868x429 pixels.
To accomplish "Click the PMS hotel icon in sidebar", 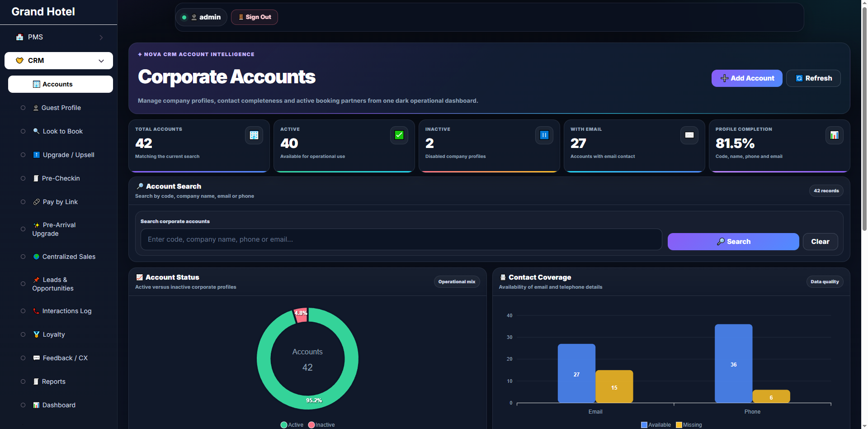I will (19, 37).
